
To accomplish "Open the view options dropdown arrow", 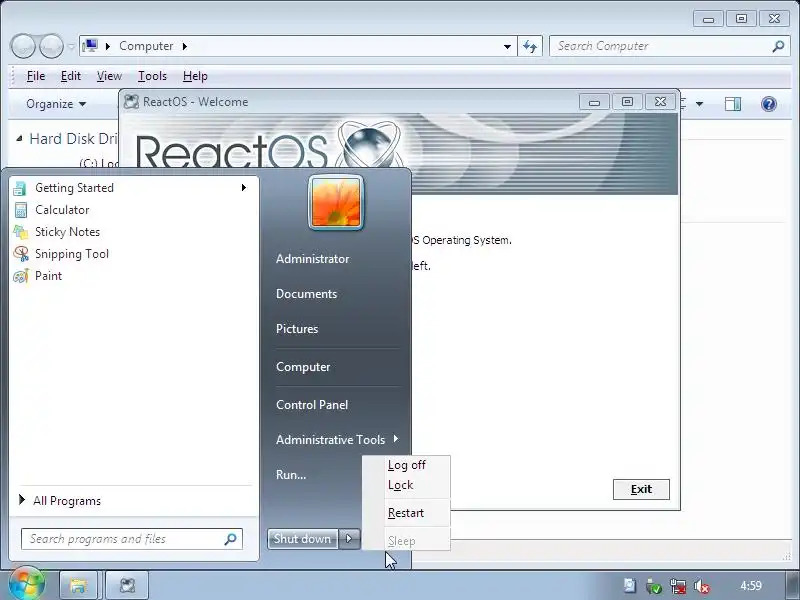I will [699, 104].
